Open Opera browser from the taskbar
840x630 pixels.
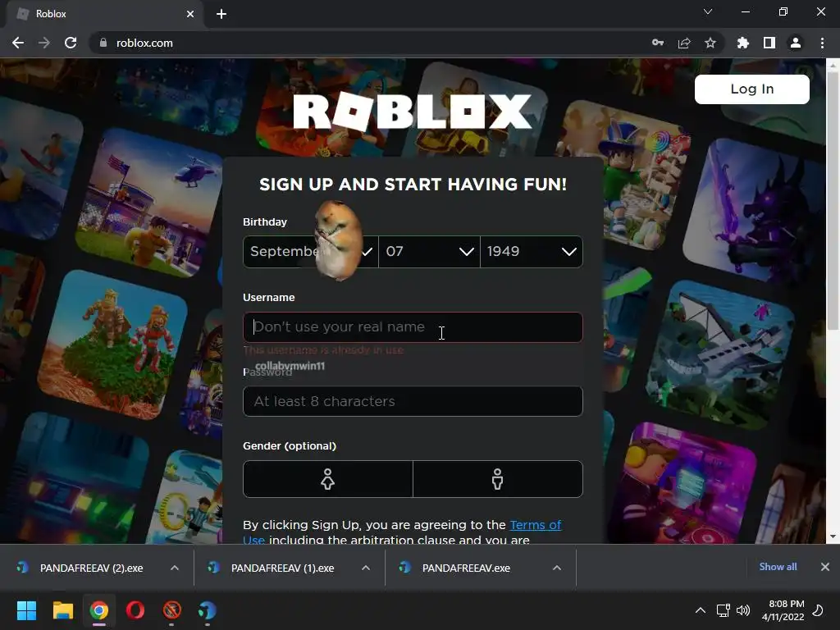point(135,610)
